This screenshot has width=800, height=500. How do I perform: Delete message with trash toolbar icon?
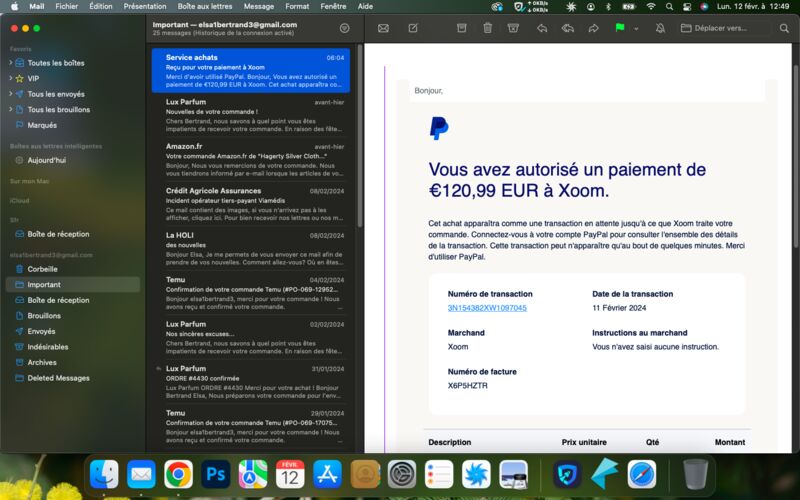pos(487,29)
